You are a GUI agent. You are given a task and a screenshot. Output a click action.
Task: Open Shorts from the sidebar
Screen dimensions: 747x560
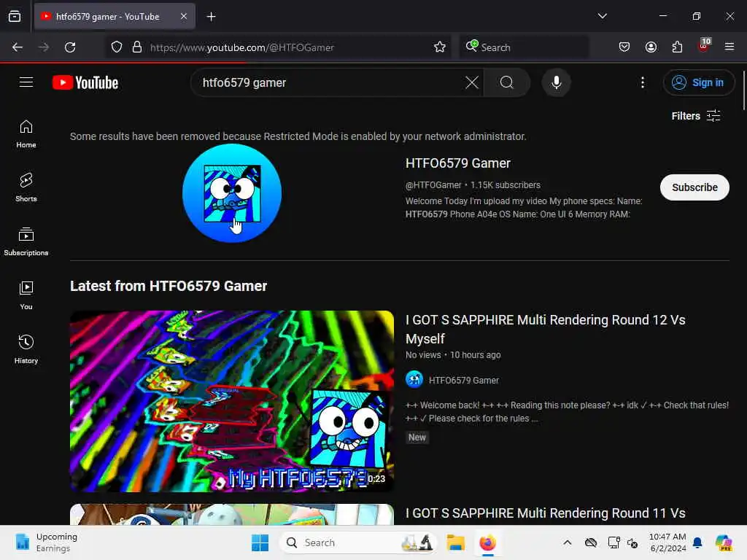point(26,187)
